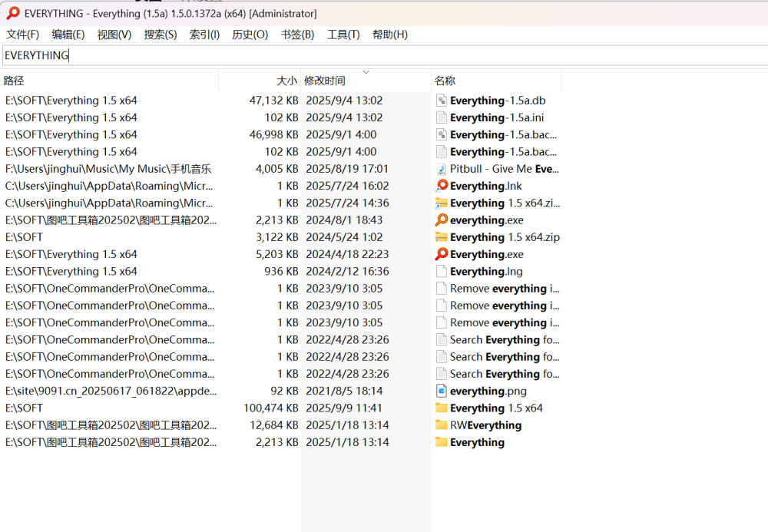This screenshot has width=768, height=532.
Task: Open the 视图(V) menu
Action: (114, 35)
